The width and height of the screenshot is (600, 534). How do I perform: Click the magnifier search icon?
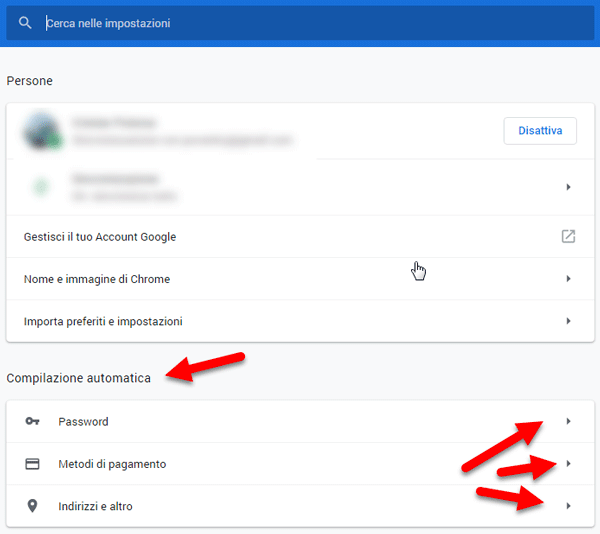[25, 23]
